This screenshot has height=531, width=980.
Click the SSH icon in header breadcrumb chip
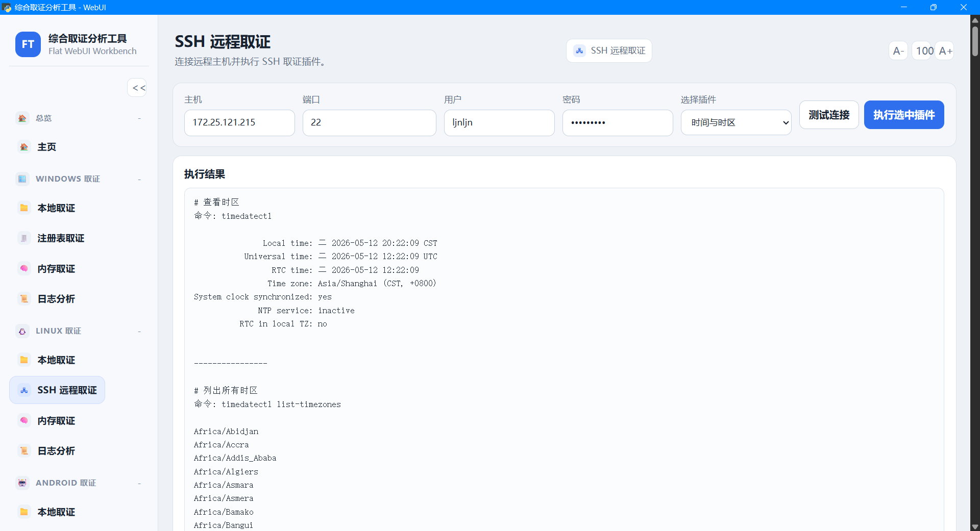point(579,50)
